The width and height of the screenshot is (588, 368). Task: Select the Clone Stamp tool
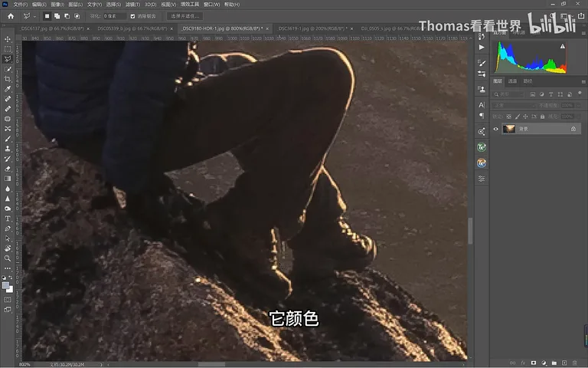[x=8, y=149]
